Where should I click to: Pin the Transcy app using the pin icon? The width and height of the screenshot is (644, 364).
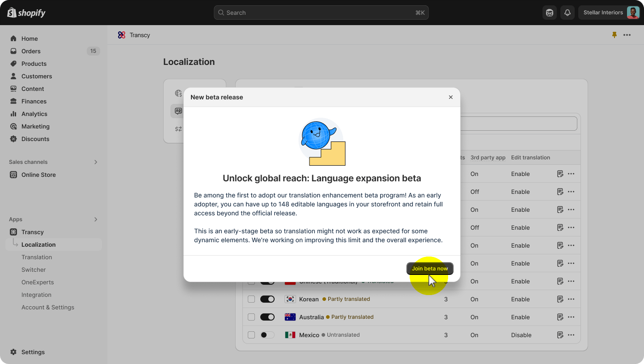point(614,35)
